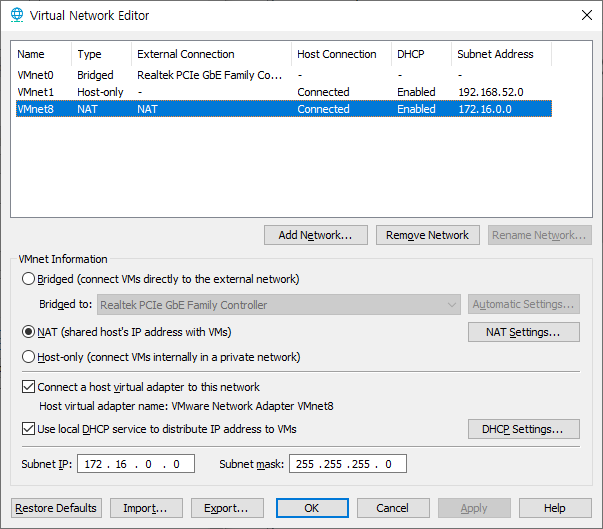The height and width of the screenshot is (529, 603).
Task: Select the VMnet8 row
Action: [284, 109]
